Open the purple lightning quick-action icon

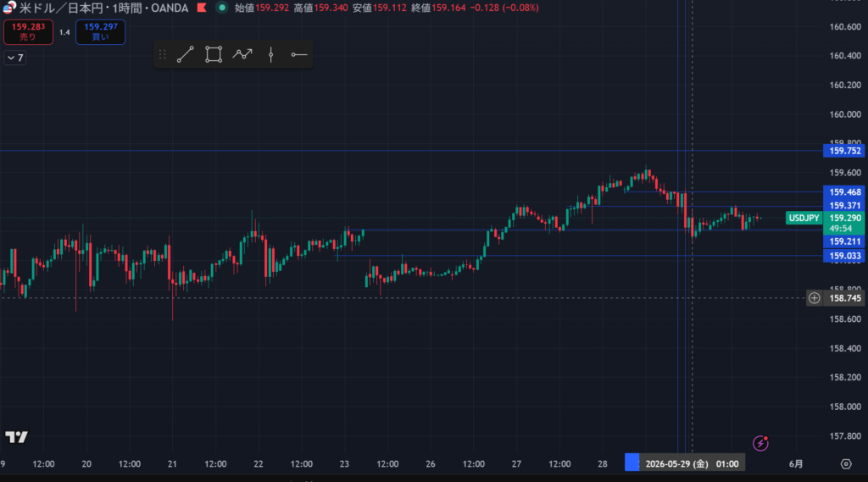point(760,443)
